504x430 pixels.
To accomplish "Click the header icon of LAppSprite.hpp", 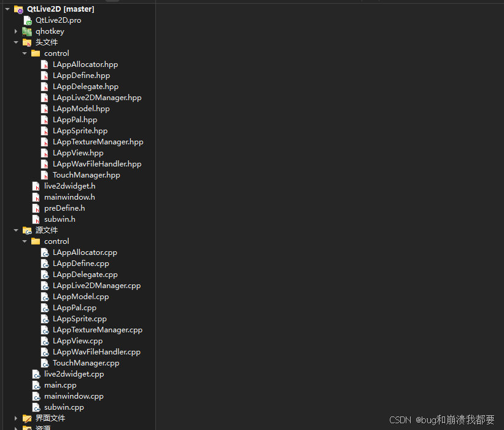I will (45, 131).
